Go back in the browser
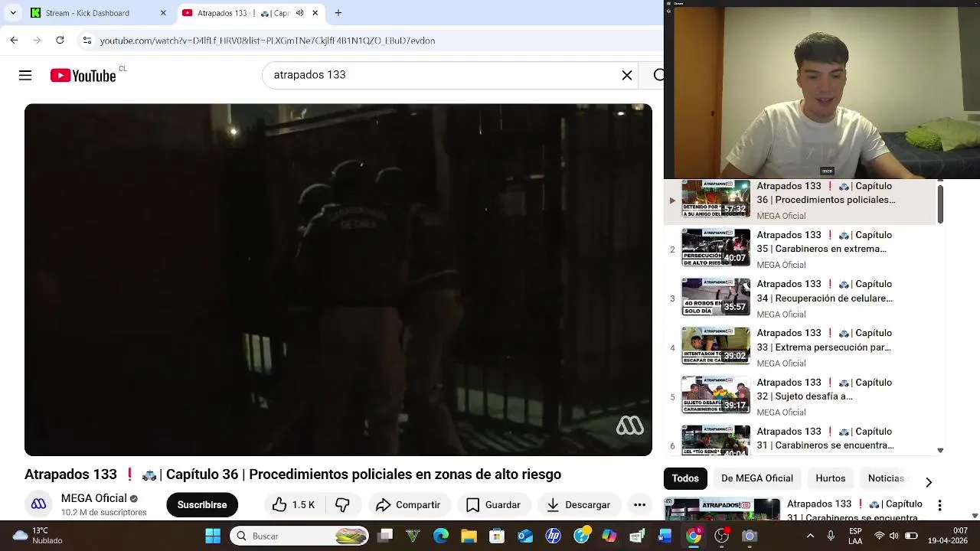The width and height of the screenshot is (980, 551). tap(14, 40)
